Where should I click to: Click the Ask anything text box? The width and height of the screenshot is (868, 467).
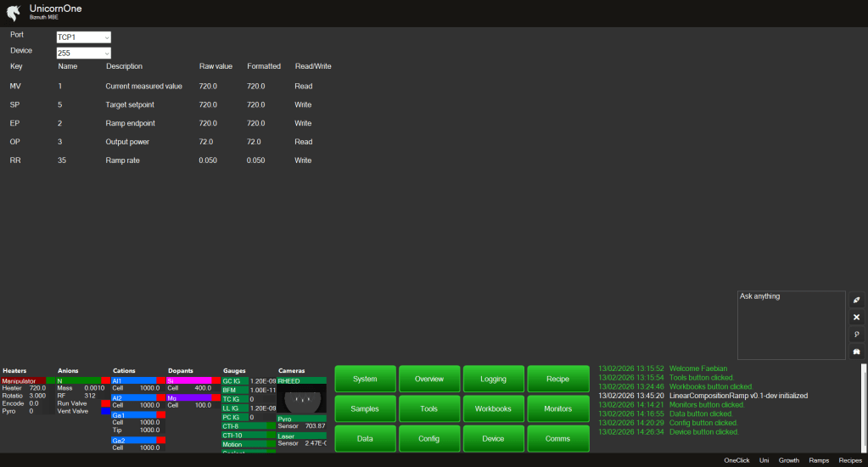(x=791, y=325)
